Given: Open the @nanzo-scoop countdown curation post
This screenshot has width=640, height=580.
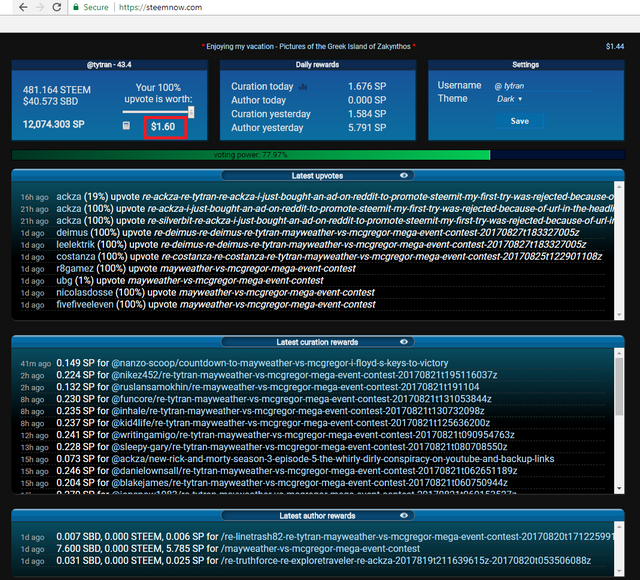Looking at the screenshot, I should pos(280,363).
